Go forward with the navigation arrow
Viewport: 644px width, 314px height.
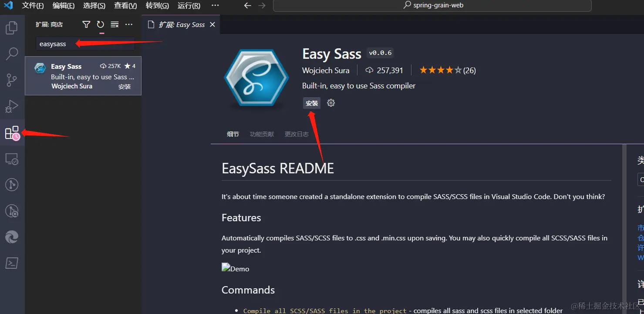[x=262, y=6]
